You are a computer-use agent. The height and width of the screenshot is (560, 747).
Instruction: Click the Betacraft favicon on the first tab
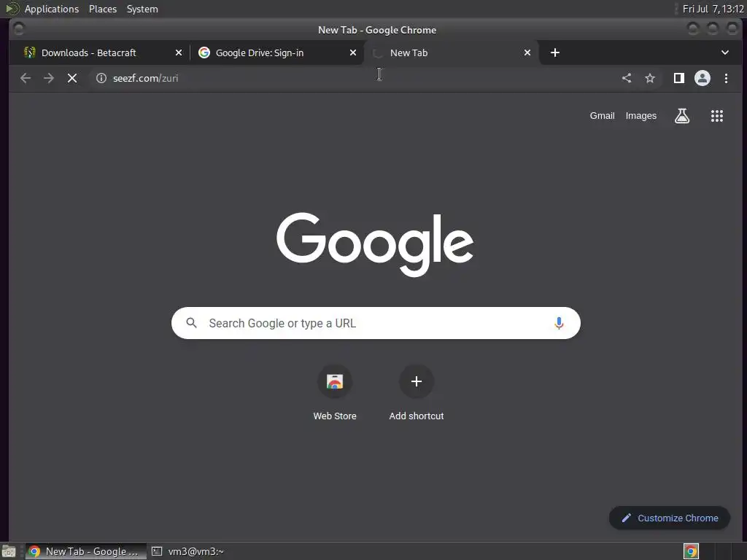click(29, 52)
